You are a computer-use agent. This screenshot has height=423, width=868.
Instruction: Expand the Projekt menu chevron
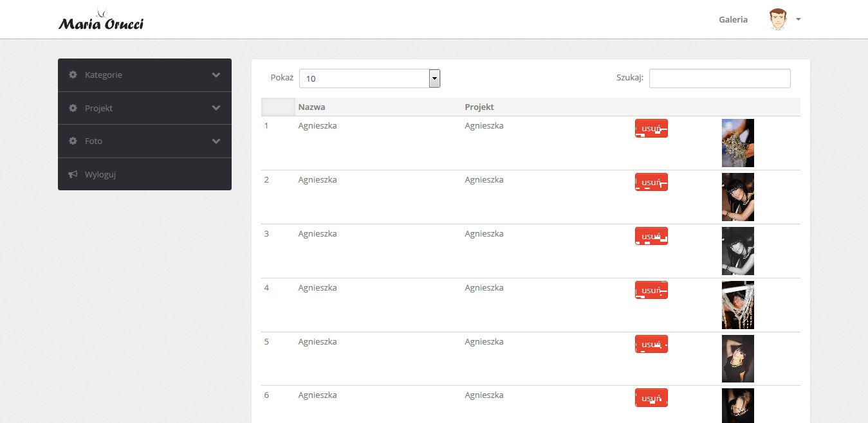(x=216, y=108)
